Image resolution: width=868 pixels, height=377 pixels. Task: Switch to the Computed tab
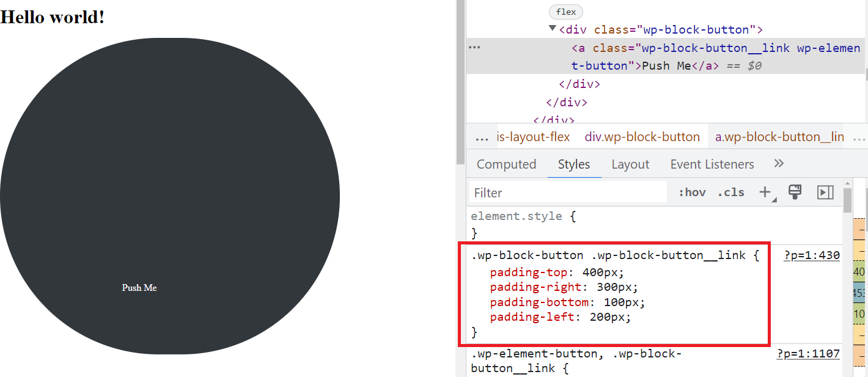pos(506,164)
